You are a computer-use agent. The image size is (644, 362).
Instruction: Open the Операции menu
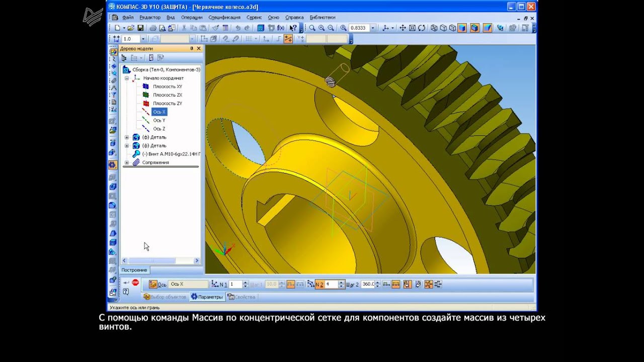pyautogui.click(x=192, y=17)
